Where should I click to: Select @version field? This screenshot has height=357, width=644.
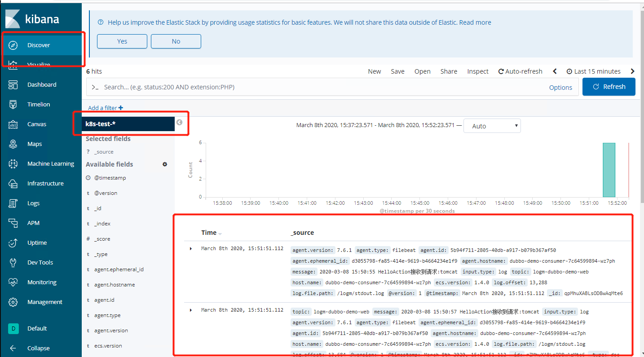tap(106, 193)
